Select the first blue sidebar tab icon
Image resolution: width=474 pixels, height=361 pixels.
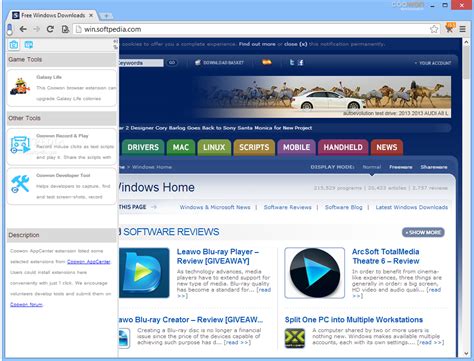click(14, 45)
